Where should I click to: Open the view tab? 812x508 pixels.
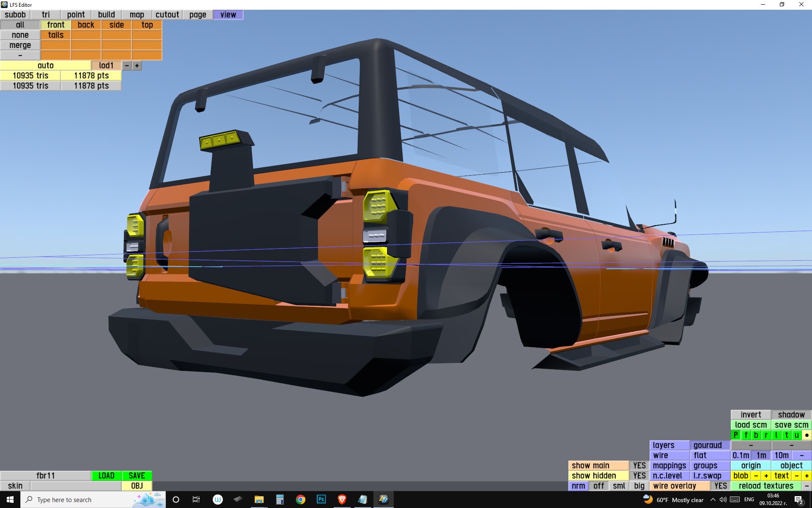(228, 15)
